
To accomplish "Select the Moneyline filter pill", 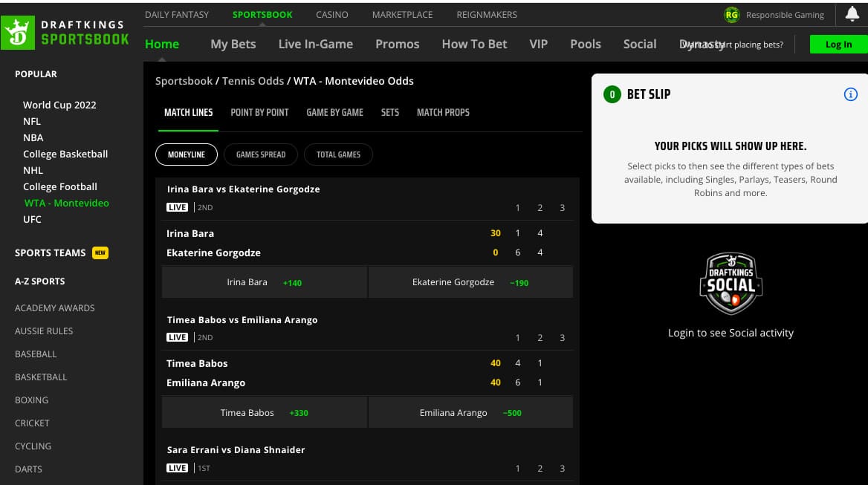I will 187,154.
